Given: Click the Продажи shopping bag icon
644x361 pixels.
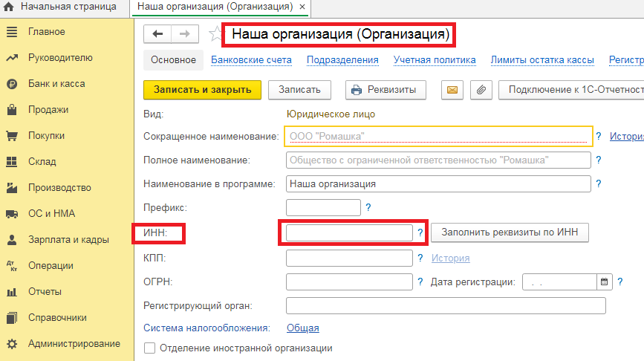Looking at the screenshot, I should tap(12, 110).
